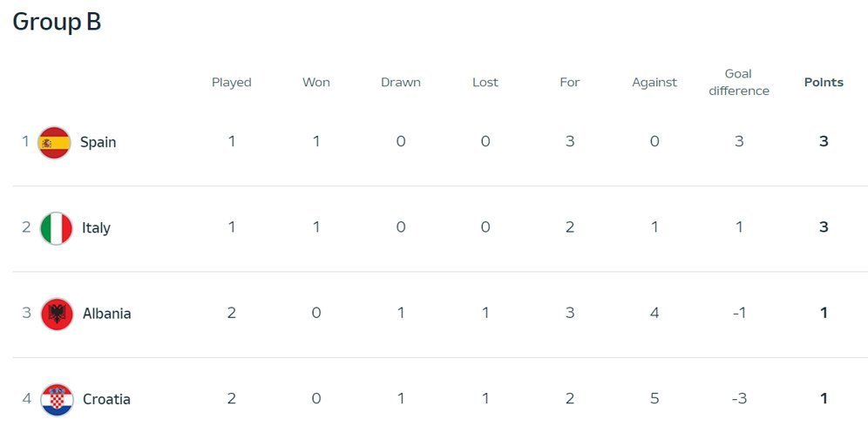Screen dimensions: 868x440
Task: Click the Won column header
Action: pos(315,83)
